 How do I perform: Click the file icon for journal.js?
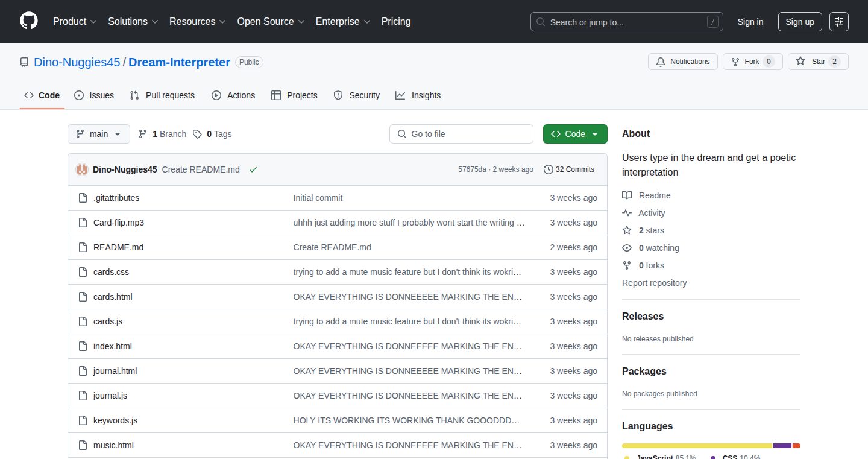(x=83, y=396)
